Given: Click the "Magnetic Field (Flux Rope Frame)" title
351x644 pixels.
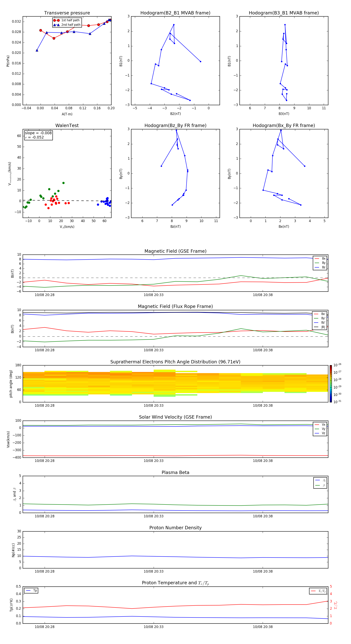Looking at the screenshot, I should click(175, 307).
